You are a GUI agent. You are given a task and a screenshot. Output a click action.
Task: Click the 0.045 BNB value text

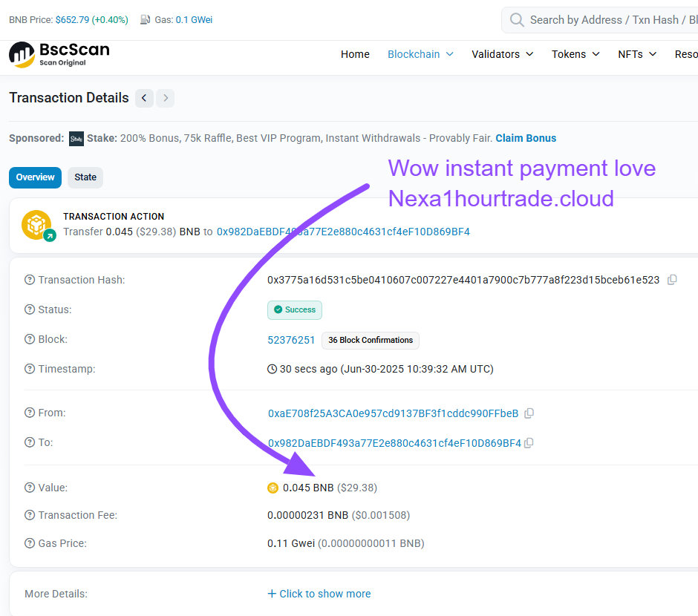coord(308,488)
